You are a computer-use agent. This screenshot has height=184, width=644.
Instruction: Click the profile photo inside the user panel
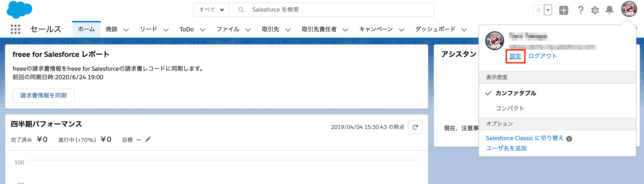pos(494,41)
